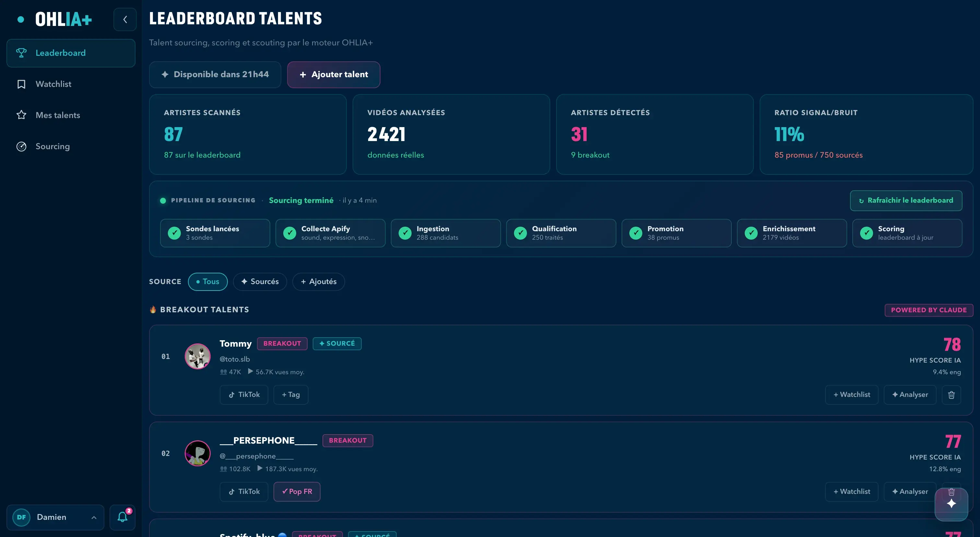Click the Scoring checkmark icon
This screenshot has width=980, height=537.
(866, 233)
